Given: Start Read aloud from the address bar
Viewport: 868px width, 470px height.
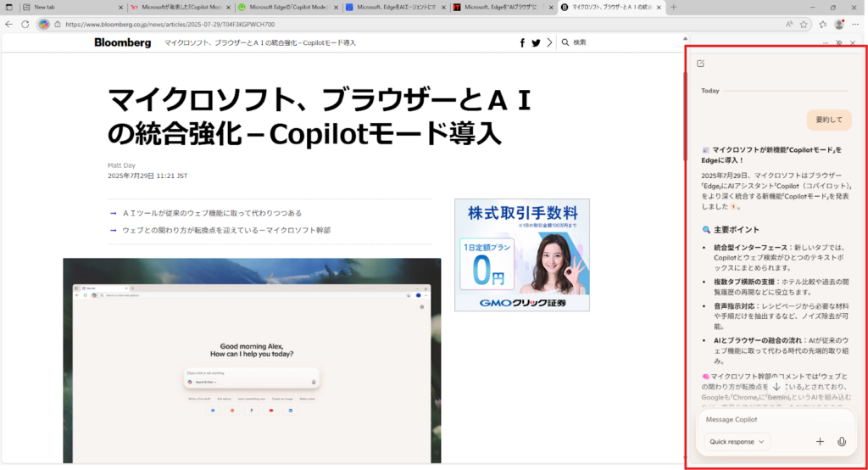Looking at the screenshot, I should (789, 25).
